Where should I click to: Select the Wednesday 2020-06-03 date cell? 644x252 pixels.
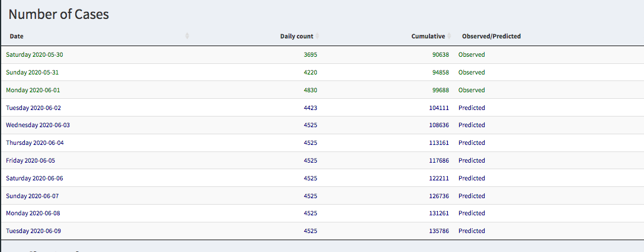pyautogui.click(x=38, y=125)
